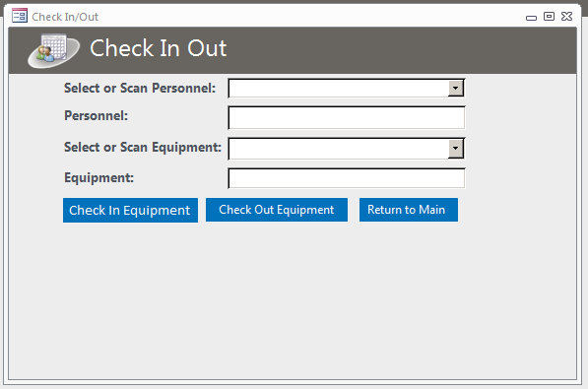
Task: Expand the Select or Scan Personnel dropdown arrow
Action: pos(456,89)
